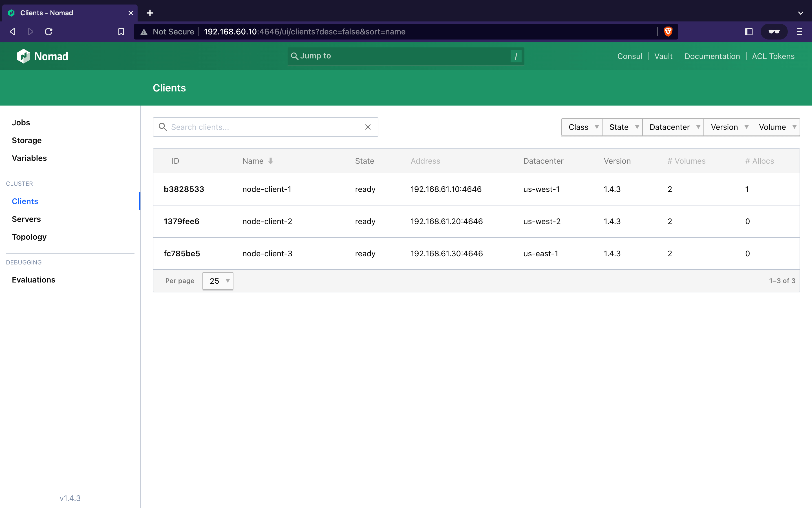Expand the Volume filter dropdown
This screenshot has height=508, width=812.
776,127
